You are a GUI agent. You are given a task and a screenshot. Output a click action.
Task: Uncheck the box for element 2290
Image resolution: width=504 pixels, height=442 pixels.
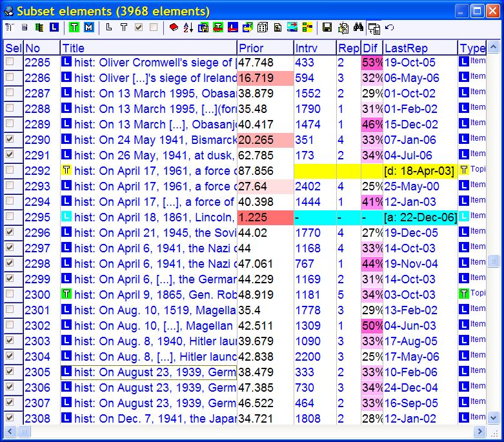click(10, 139)
